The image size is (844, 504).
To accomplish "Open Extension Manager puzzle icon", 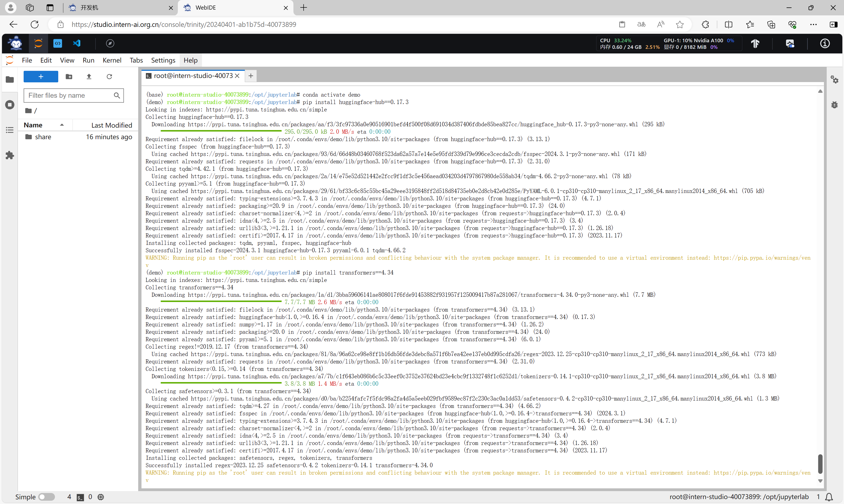I will tap(10, 155).
